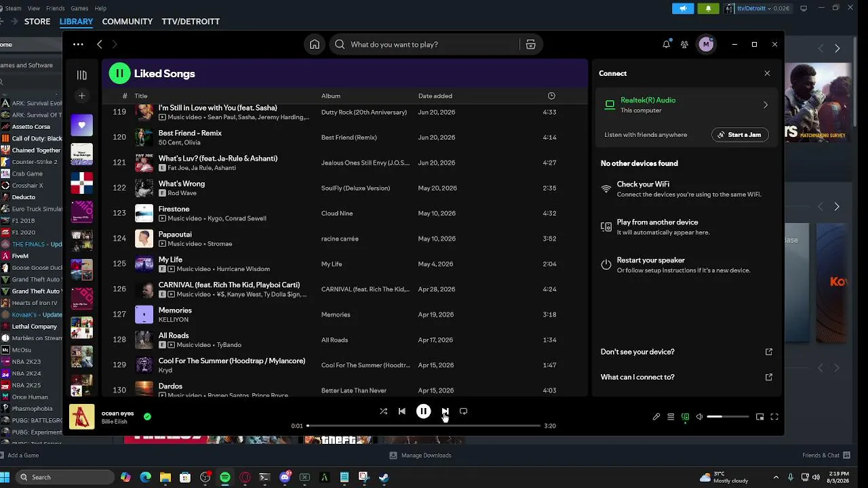Sort by Date added column

coord(435,96)
